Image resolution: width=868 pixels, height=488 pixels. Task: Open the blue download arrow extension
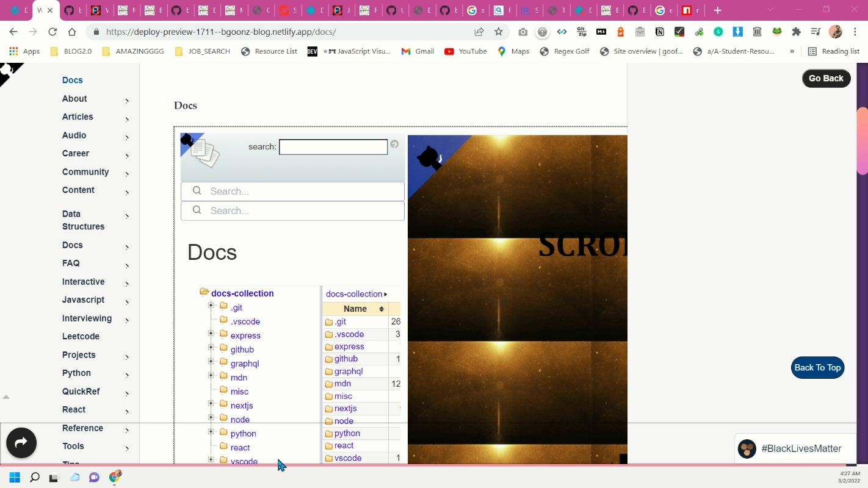point(737,32)
